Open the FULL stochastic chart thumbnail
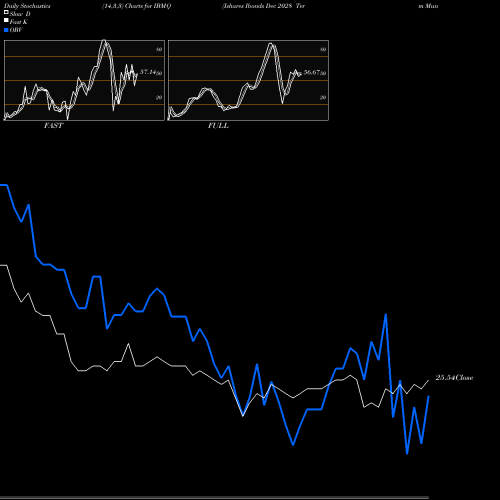Image resolution: width=500 pixels, height=500 pixels. pyautogui.click(x=248, y=80)
